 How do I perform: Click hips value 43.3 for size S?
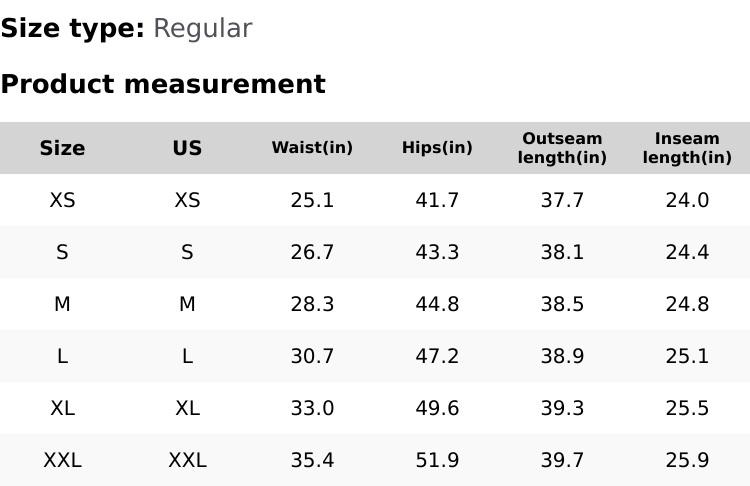437,252
